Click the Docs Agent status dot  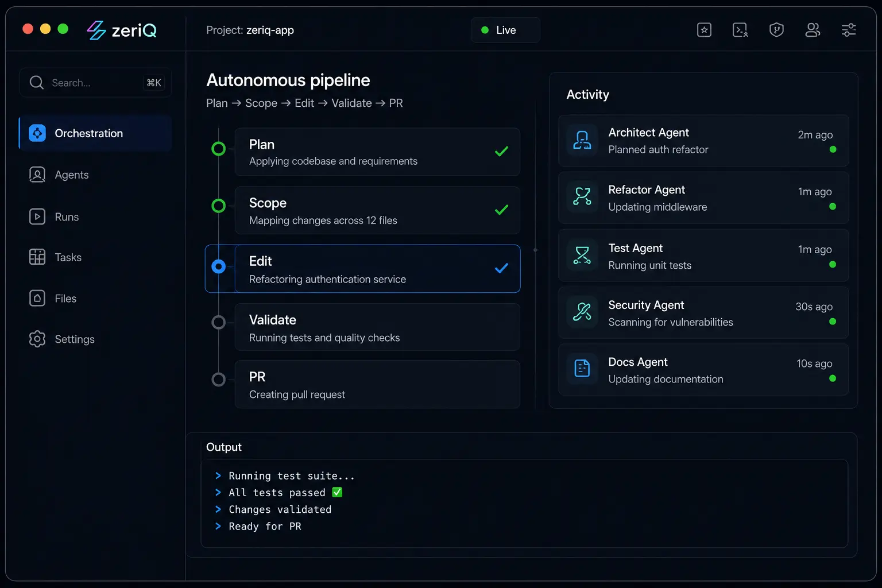[833, 378]
